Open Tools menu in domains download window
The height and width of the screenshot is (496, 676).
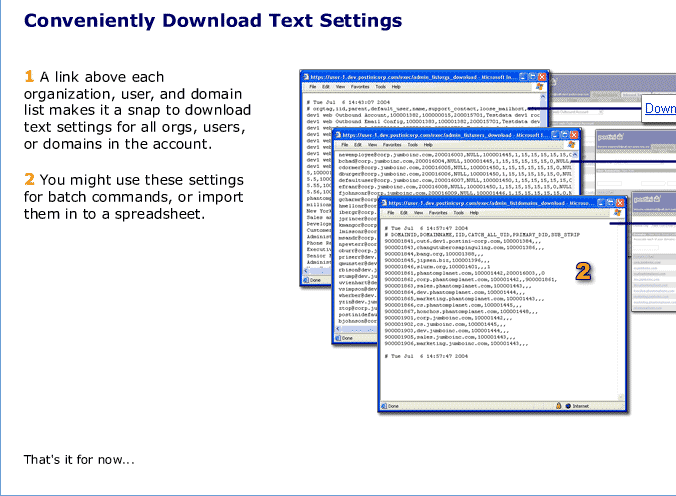(x=458, y=213)
